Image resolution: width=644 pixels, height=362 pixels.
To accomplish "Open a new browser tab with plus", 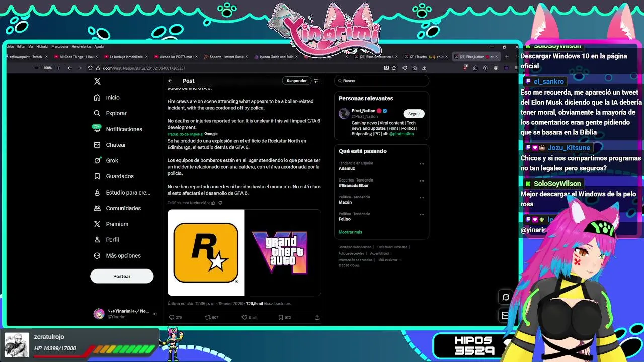I will tap(507, 57).
